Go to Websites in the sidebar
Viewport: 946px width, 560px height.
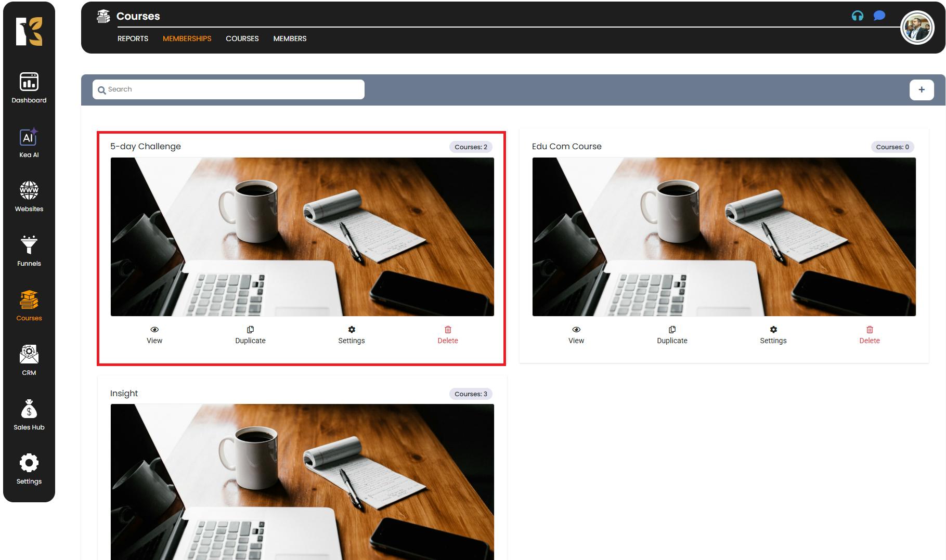pyautogui.click(x=29, y=197)
